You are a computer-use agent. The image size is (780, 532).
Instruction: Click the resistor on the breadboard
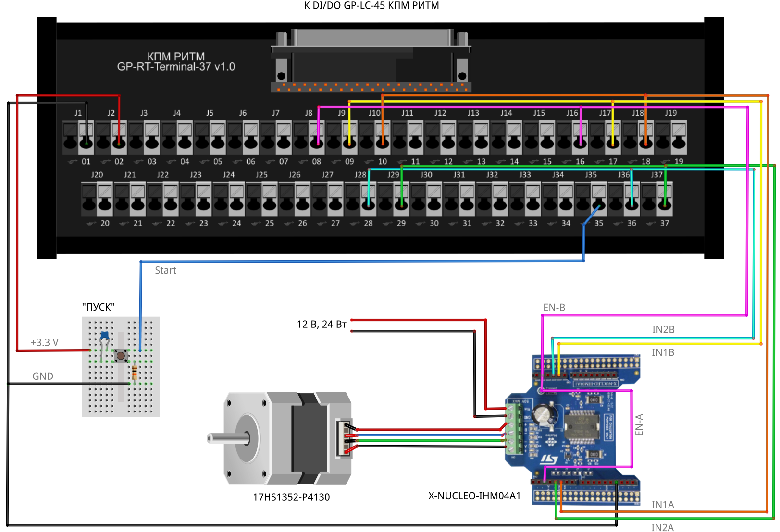pyautogui.click(x=135, y=372)
